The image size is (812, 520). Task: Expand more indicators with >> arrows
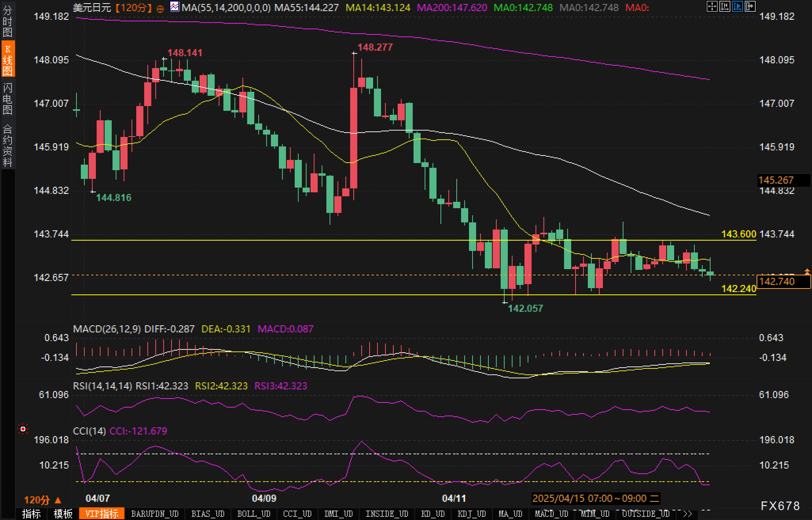coord(687,514)
